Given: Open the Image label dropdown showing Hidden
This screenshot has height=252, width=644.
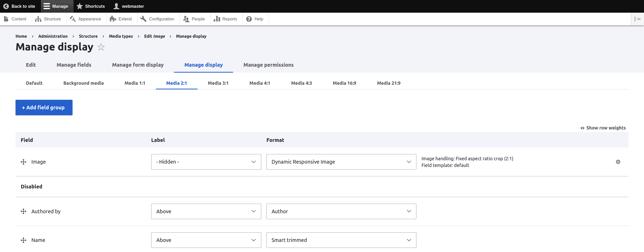Looking at the screenshot, I should click(x=206, y=162).
